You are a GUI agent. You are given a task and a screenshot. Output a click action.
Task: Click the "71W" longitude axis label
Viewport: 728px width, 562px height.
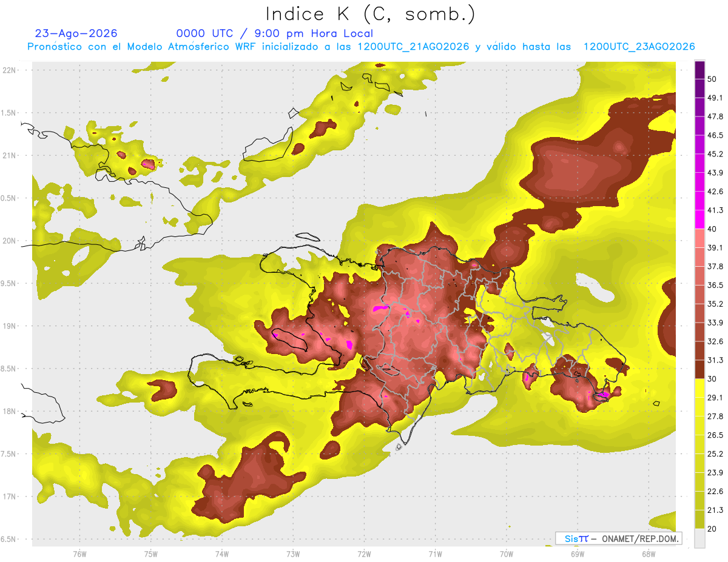435,554
